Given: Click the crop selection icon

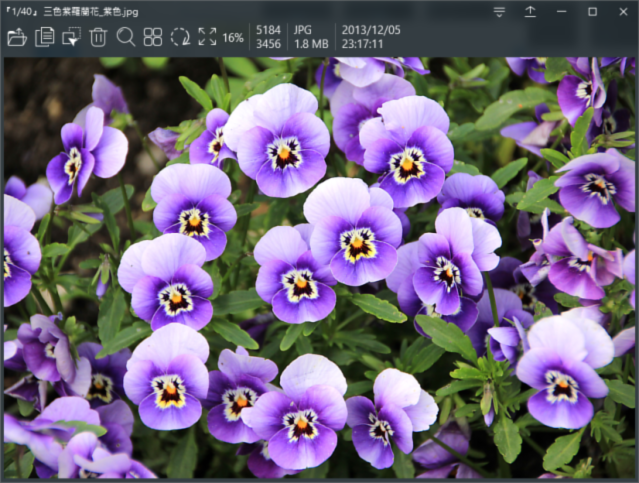Looking at the screenshot, I should coord(72,37).
